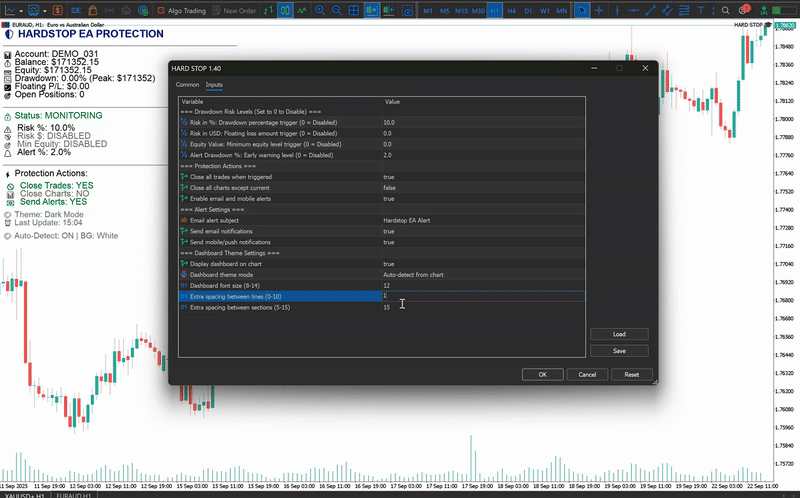
Task: Open the Market Watch dollar icon
Action: point(58,10)
